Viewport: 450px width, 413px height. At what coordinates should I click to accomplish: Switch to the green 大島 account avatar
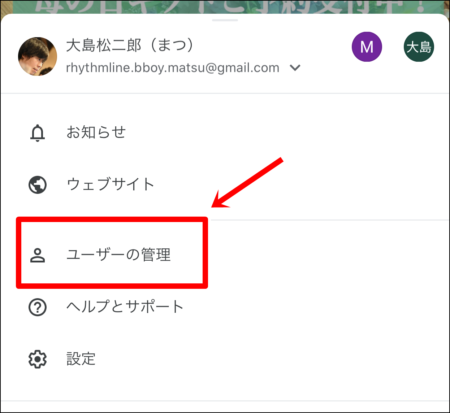pos(419,47)
